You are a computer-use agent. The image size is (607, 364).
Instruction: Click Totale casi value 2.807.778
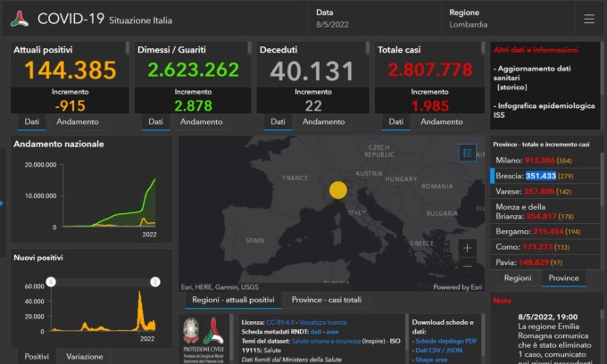pos(430,70)
